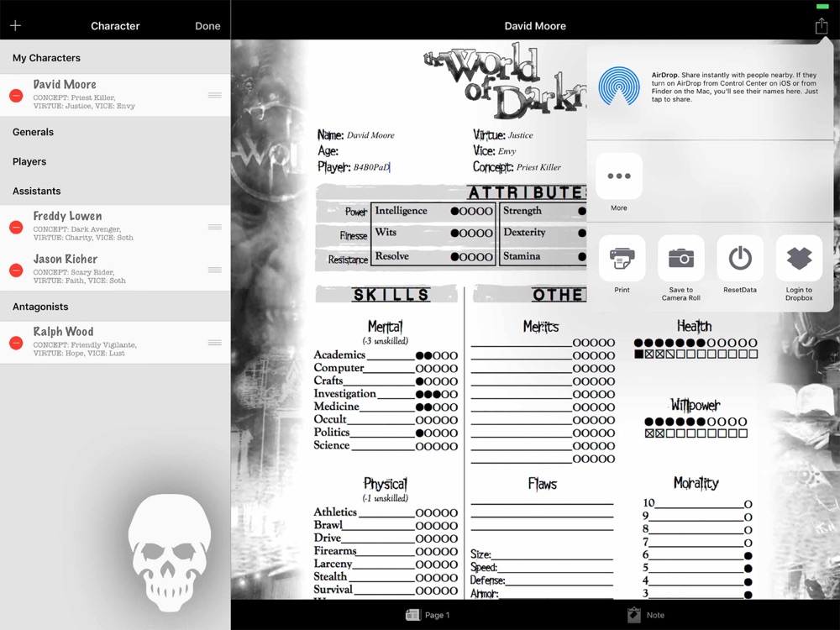This screenshot has height=630, width=840.
Task: Set Medicine skill dots
Action: (x=437, y=407)
